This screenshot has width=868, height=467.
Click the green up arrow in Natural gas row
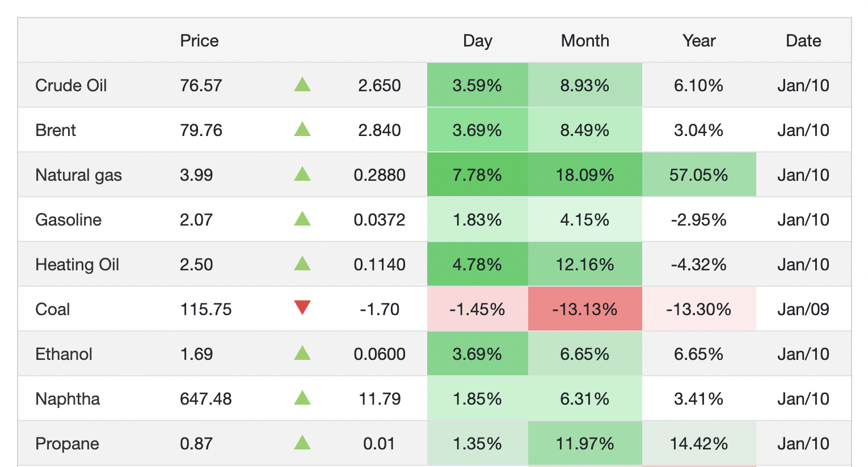[302, 175]
